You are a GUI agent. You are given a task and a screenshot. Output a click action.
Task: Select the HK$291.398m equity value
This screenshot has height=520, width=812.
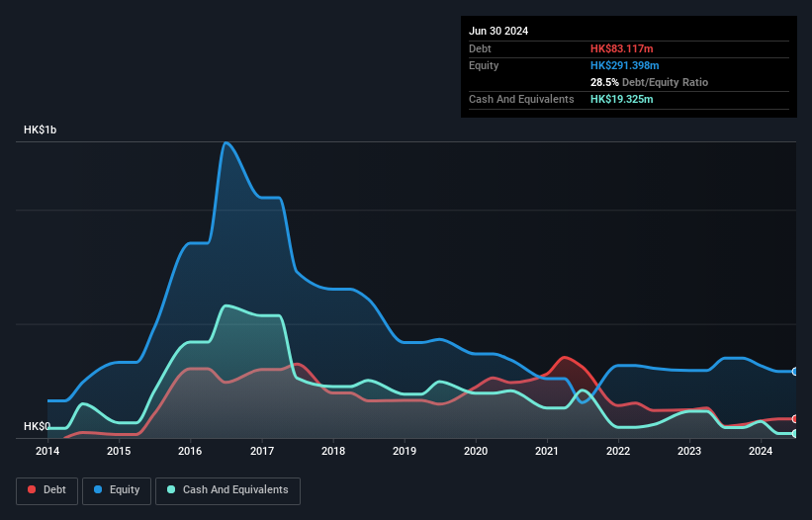click(x=624, y=65)
